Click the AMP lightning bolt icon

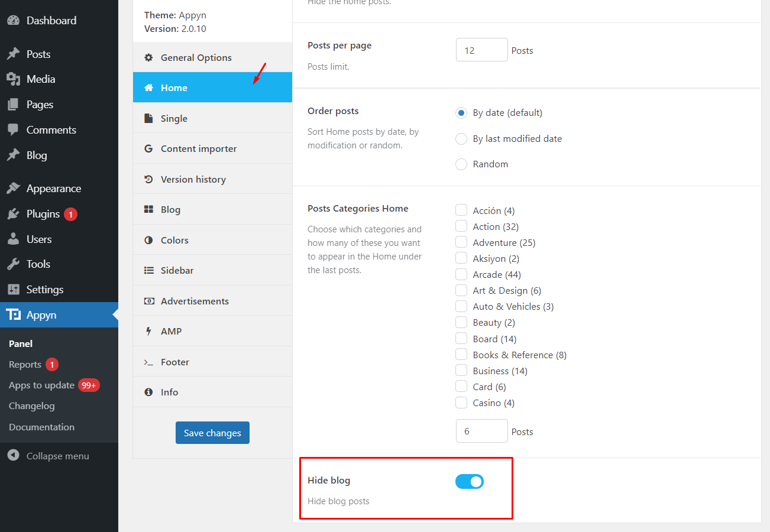click(x=149, y=332)
